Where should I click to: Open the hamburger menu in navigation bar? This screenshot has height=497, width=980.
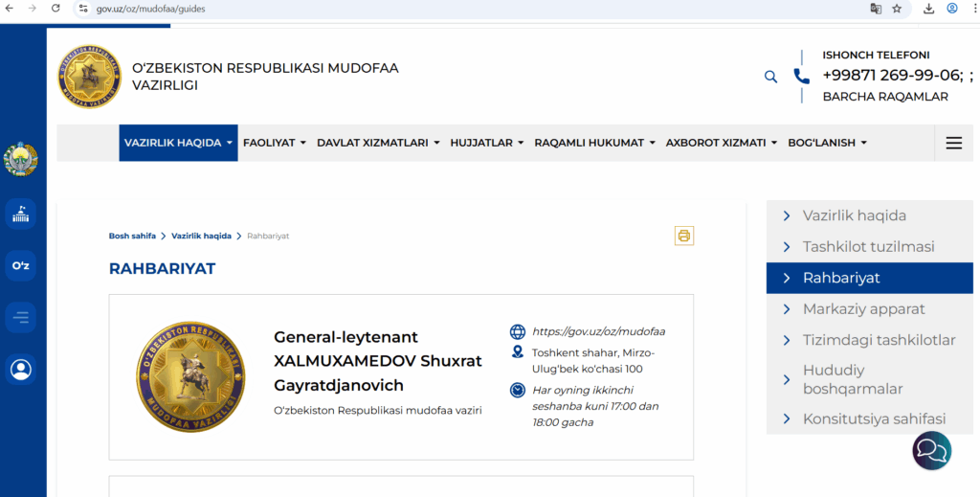click(x=953, y=143)
